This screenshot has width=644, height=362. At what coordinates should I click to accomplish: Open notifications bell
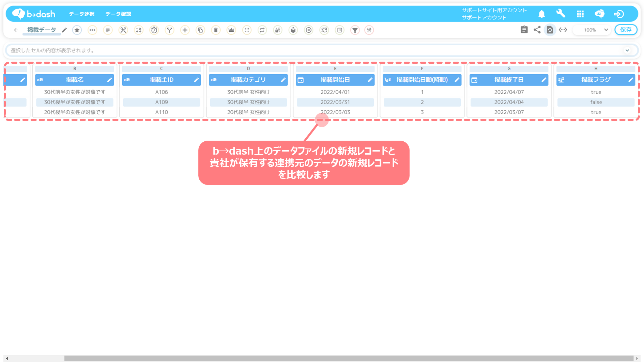[541, 14]
